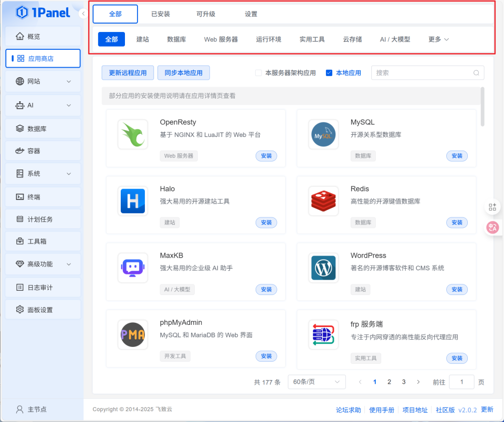Open the Halo app logo
Viewport: 504px width, 422px height.
pos(133,201)
